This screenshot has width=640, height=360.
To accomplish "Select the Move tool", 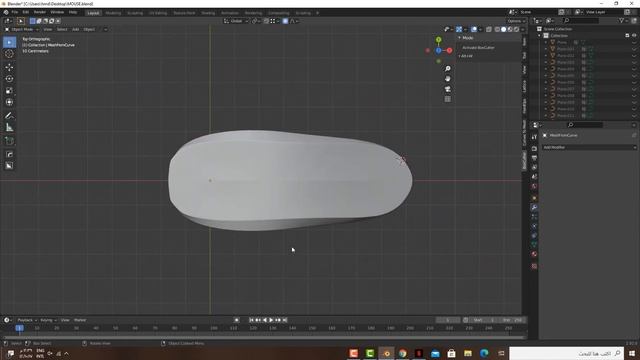I will (x=9, y=67).
